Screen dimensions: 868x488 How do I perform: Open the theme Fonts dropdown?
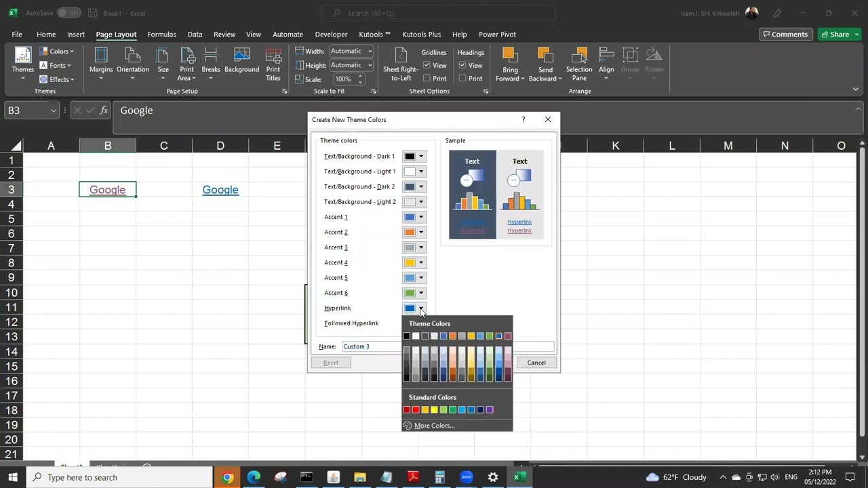coord(56,66)
